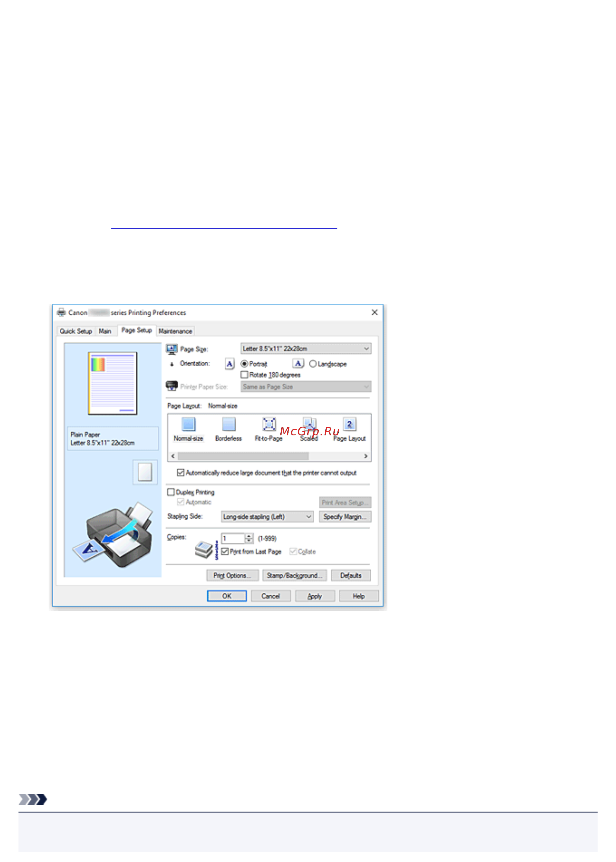Select Landscape orientation radio button
Screen dimensions: 616x862
313,364
